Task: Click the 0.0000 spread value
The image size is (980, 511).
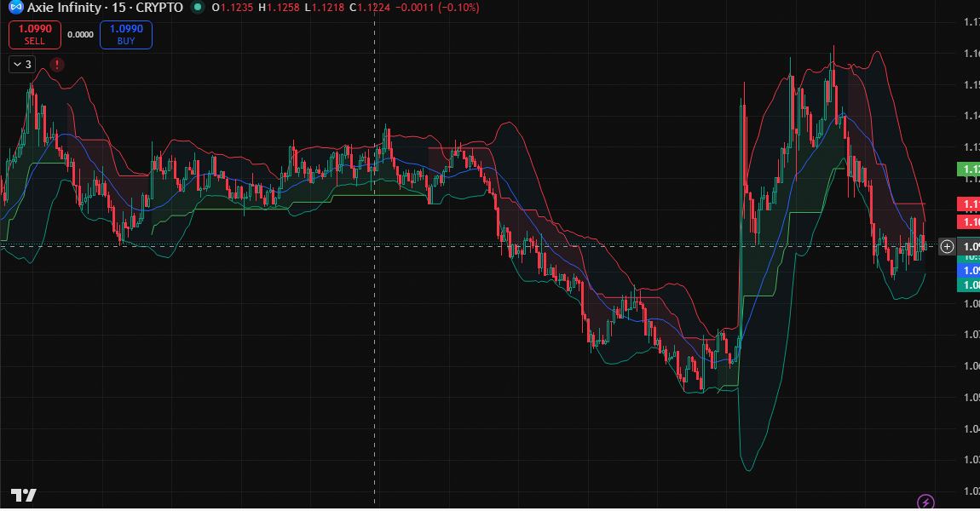Action: [81, 35]
